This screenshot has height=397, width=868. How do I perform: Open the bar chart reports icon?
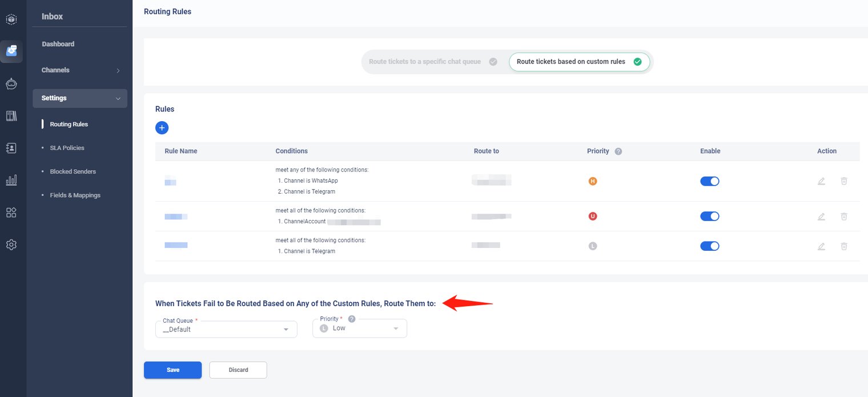pyautogui.click(x=11, y=180)
